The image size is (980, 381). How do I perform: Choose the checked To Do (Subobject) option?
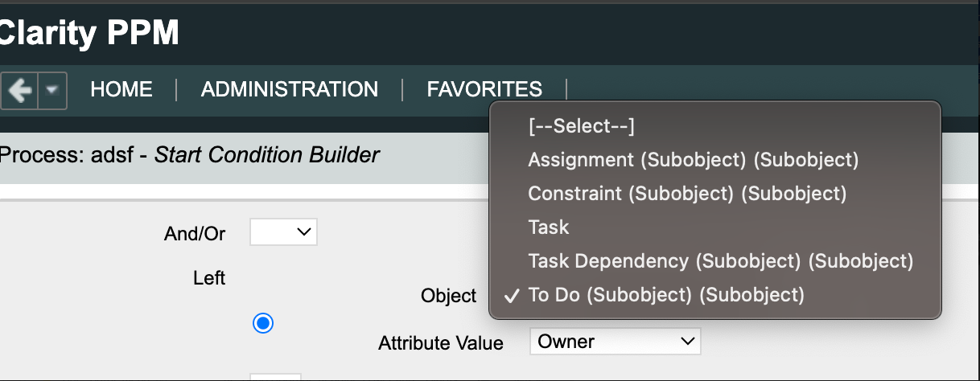pyautogui.click(x=666, y=295)
